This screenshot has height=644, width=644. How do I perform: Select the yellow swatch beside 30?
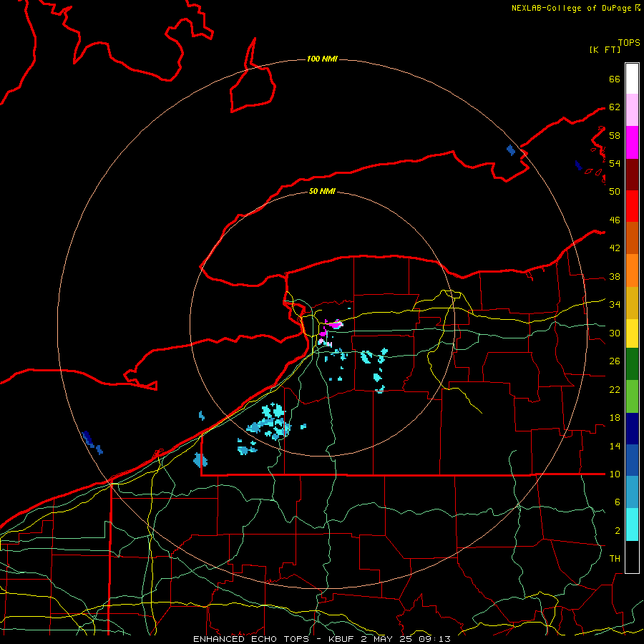click(x=632, y=333)
